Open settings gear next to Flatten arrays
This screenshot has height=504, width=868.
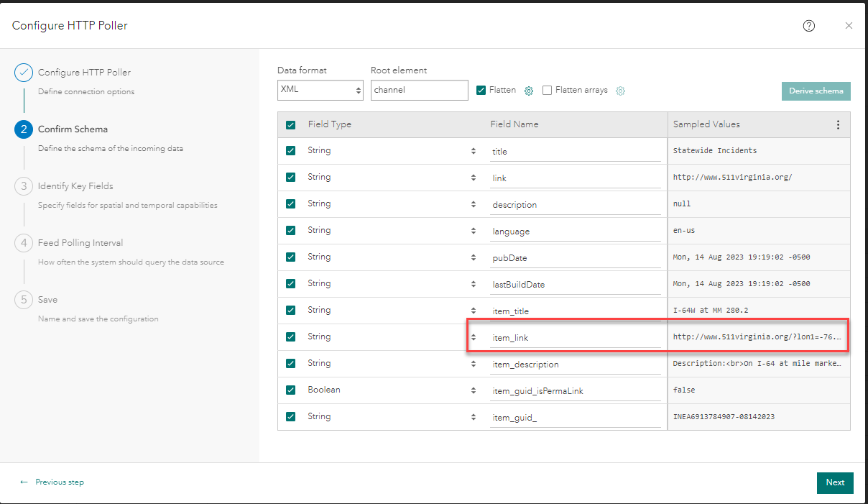click(x=620, y=91)
